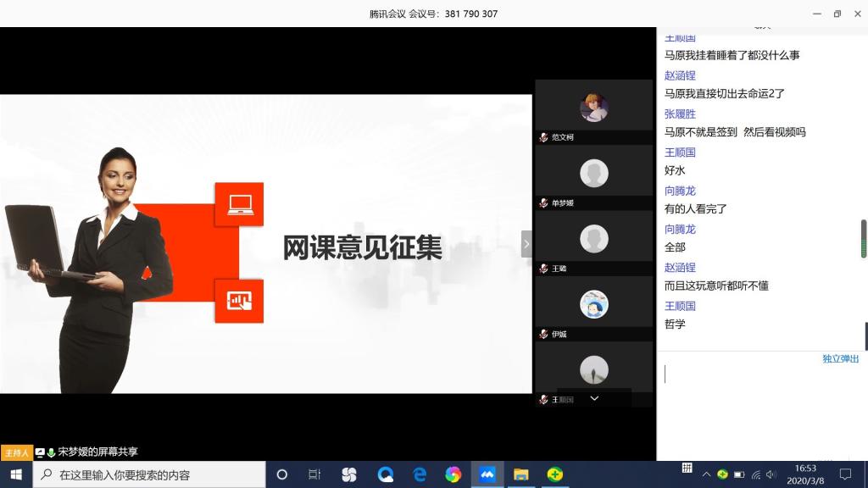
Task: Click the chat panel vertical scrollbar
Action: [864, 238]
